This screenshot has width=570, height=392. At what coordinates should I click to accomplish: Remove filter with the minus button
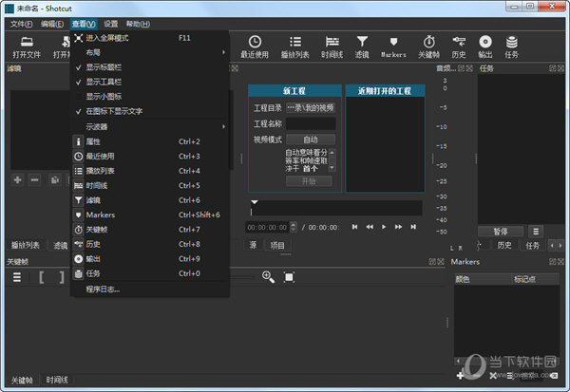pyautogui.click(x=34, y=179)
